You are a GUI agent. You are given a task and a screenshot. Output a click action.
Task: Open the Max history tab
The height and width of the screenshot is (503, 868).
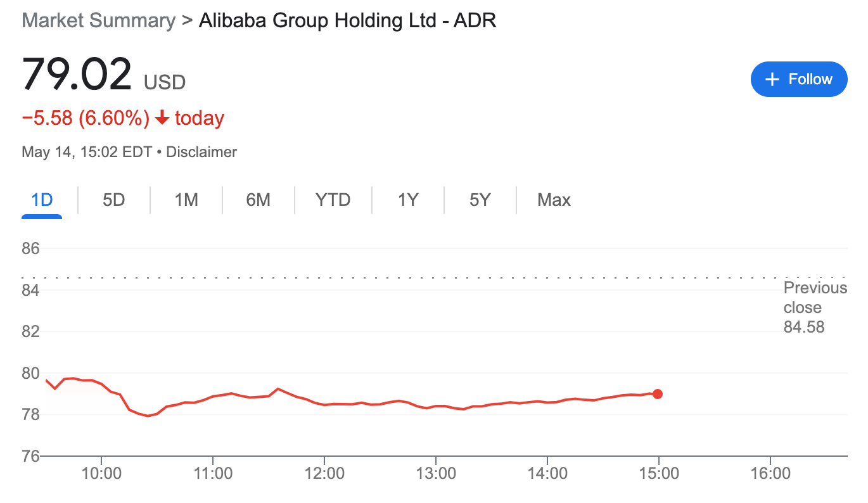coord(554,200)
